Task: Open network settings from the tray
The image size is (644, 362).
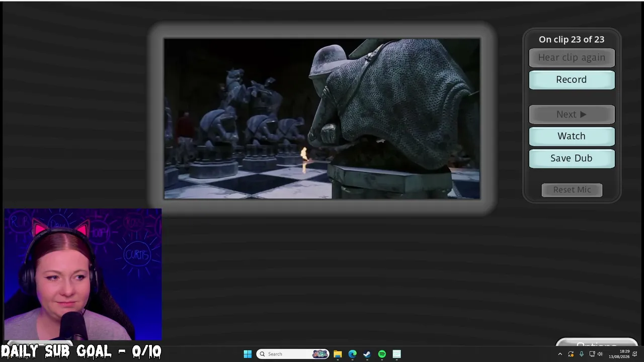Action: click(592, 354)
